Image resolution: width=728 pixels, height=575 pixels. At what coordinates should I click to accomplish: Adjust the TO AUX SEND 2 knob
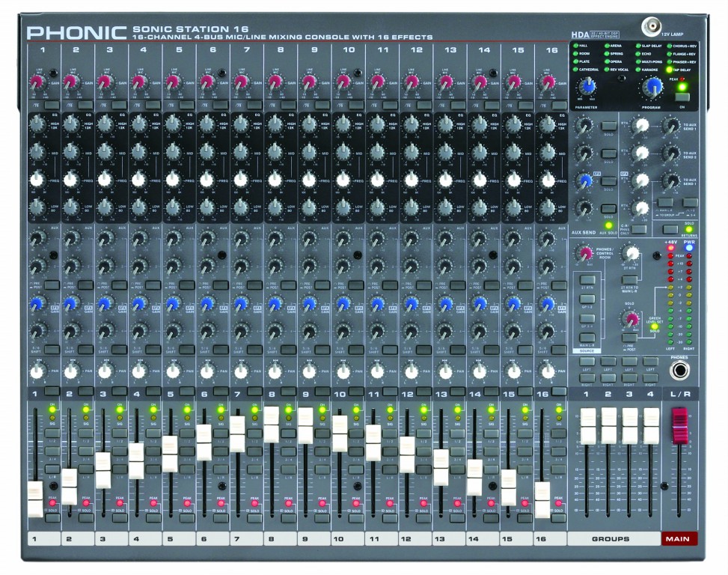point(671,153)
